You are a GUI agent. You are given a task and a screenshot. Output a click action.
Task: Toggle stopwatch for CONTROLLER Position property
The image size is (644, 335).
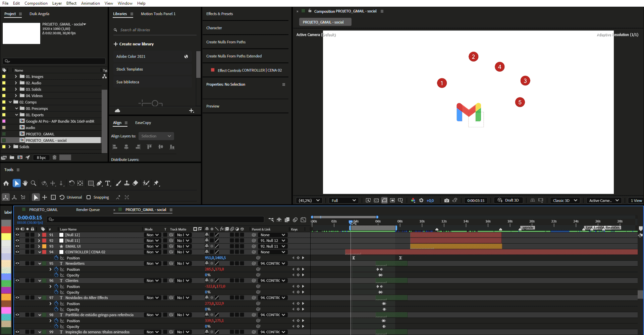point(56,258)
